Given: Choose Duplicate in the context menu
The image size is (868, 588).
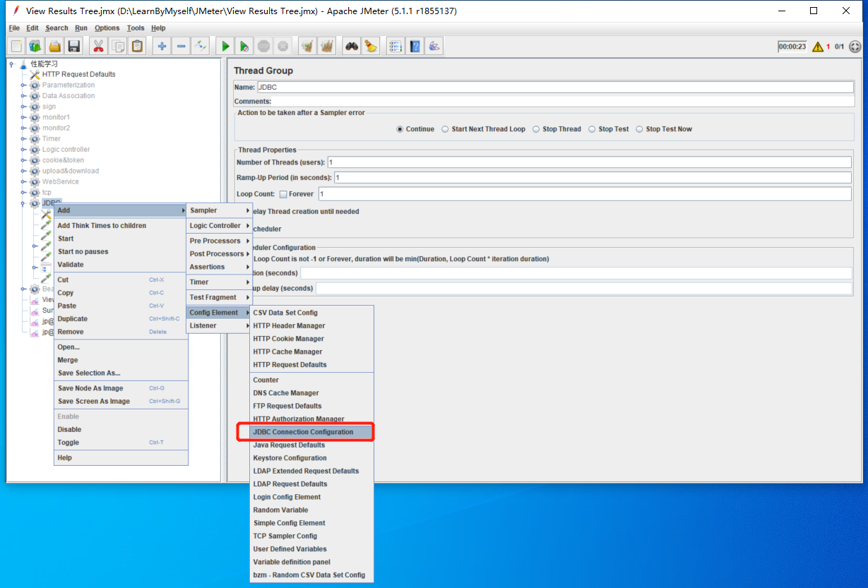Looking at the screenshot, I should (x=121, y=319).
